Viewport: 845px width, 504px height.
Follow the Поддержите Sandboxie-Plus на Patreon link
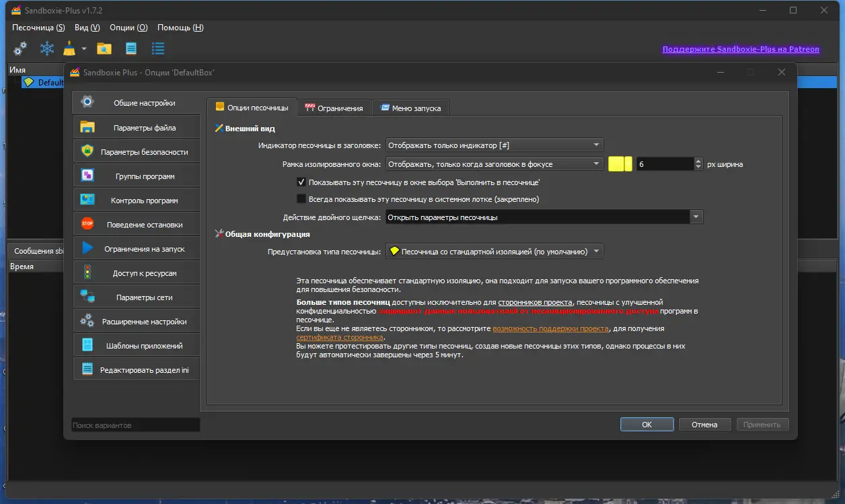point(741,49)
